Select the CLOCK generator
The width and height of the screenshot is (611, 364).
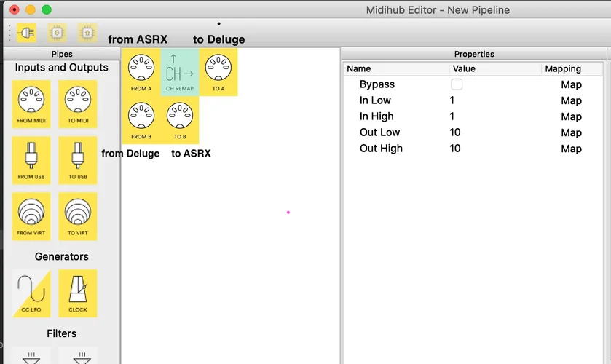pos(78,293)
